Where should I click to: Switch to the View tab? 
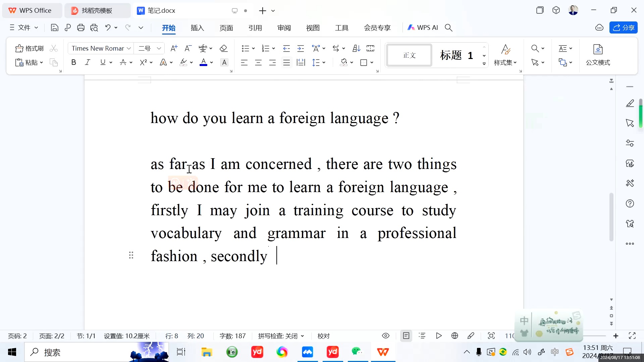[x=313, y=28]
